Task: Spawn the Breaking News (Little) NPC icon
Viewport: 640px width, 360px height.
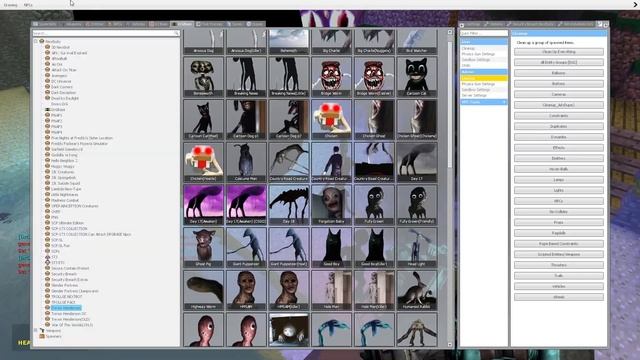Action: [289, 77]
